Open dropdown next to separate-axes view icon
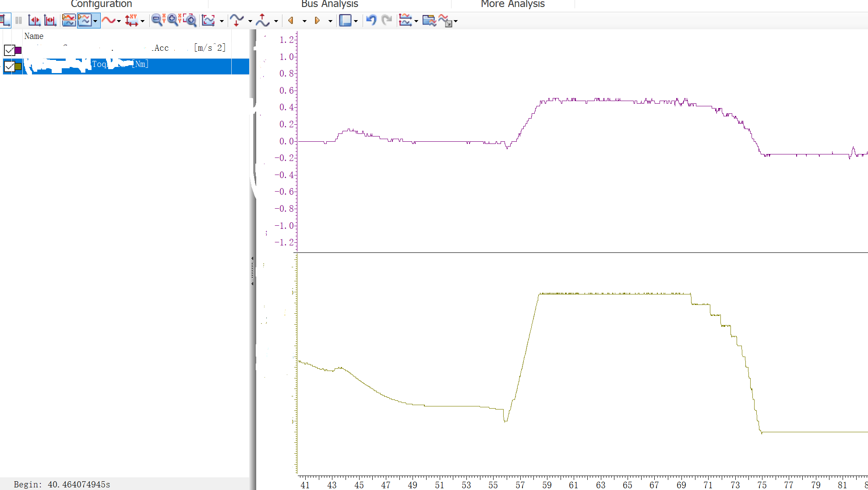Screen dimensions: 868x490 click(x=95, y=21)
